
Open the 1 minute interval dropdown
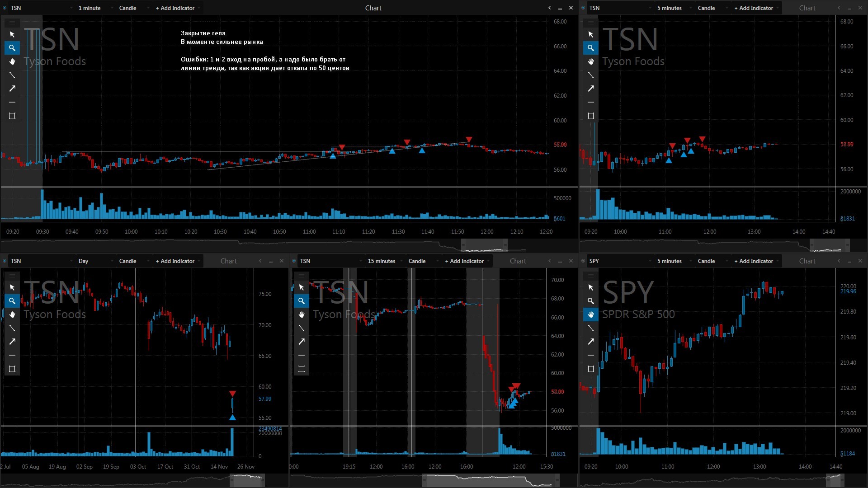(x=95, y=8)
